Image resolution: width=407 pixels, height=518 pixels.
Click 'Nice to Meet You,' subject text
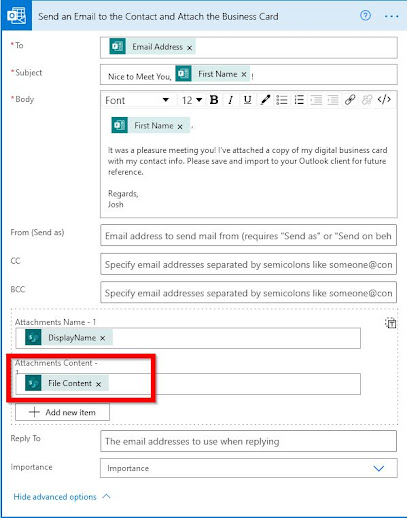[140, 77]
